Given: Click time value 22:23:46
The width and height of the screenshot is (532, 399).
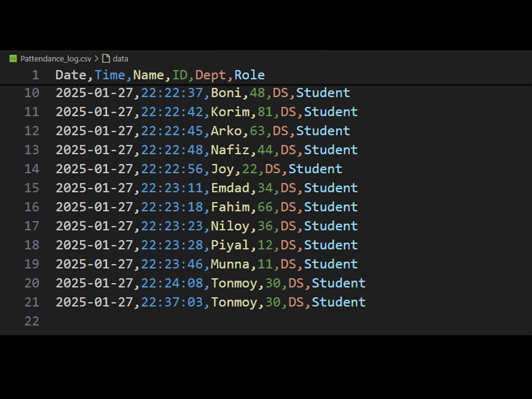Looking at the screenshot, I should click(172, 264).
